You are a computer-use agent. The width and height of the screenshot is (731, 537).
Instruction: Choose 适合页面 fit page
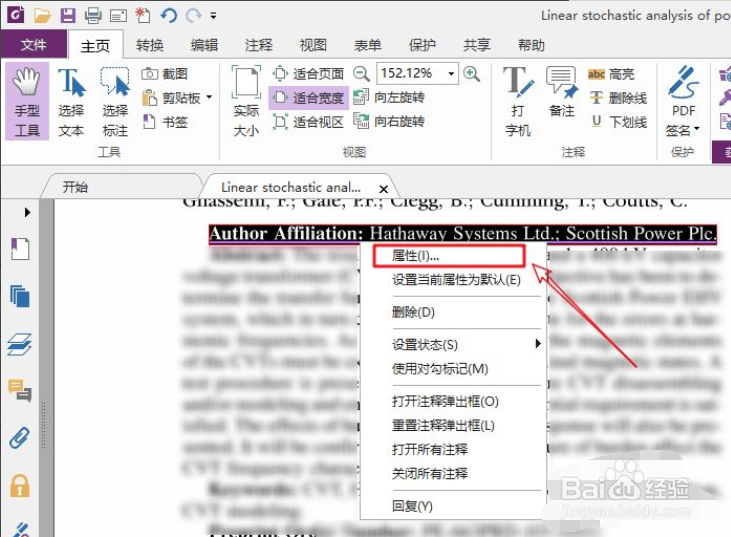coord(308,74)
